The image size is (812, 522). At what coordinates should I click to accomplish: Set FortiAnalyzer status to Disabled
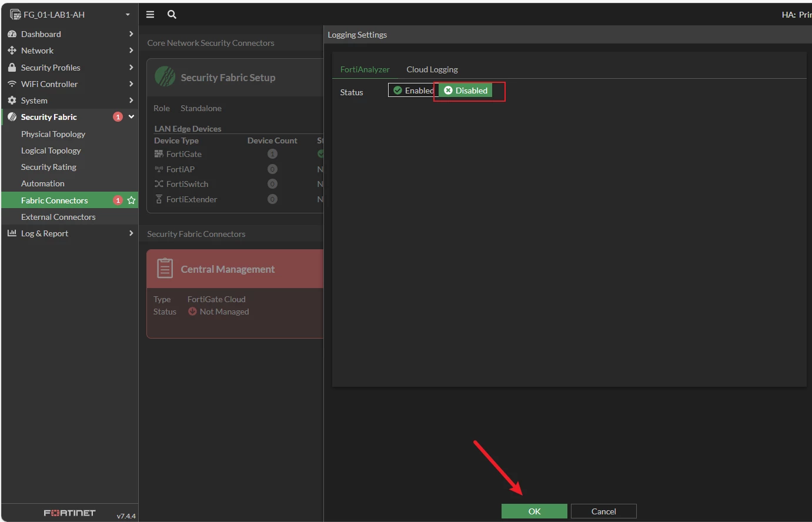(x=465, y=91)
